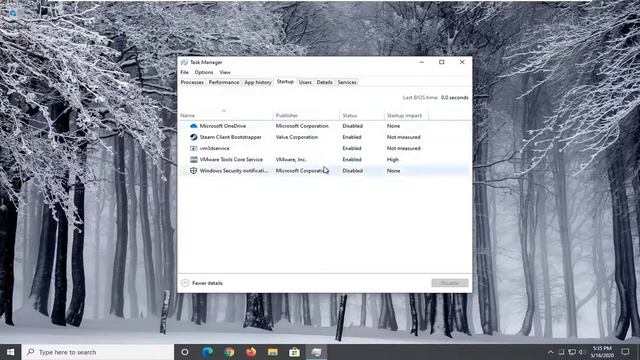Sort by Startup impact column header
640x360 pixels.
(x=406, y=116)
